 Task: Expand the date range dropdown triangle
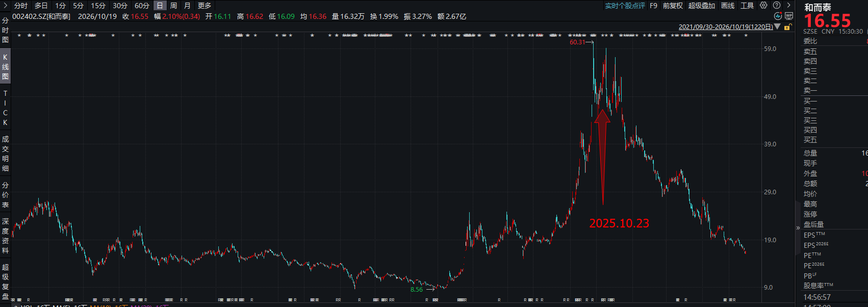coord(777,27)
